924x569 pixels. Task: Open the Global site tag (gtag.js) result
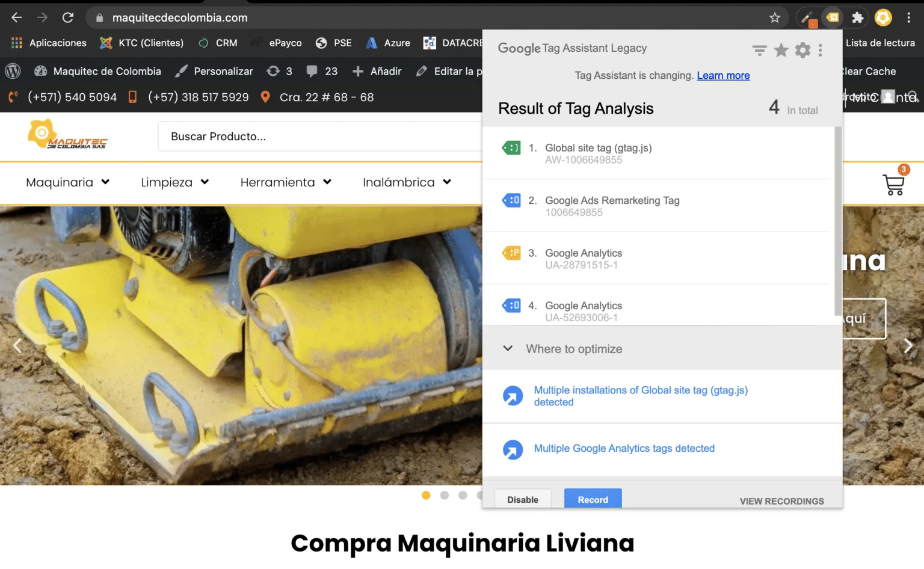(x=598, y=148)
